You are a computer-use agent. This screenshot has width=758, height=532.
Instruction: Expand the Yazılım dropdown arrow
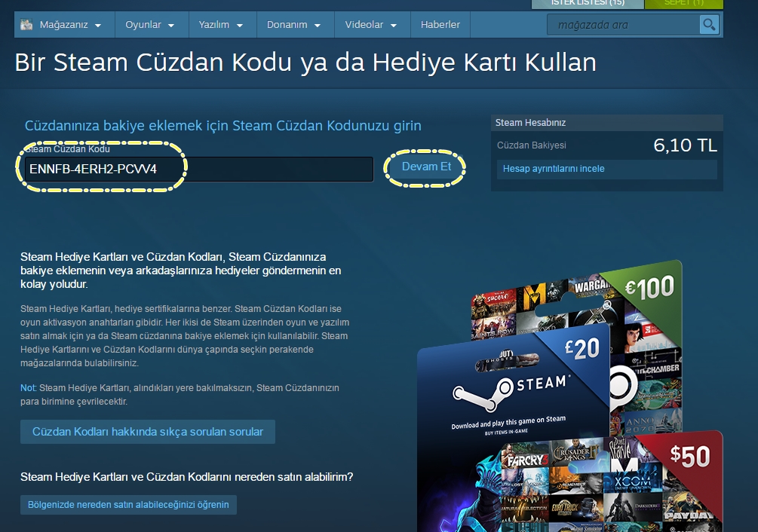pos(239,26)
